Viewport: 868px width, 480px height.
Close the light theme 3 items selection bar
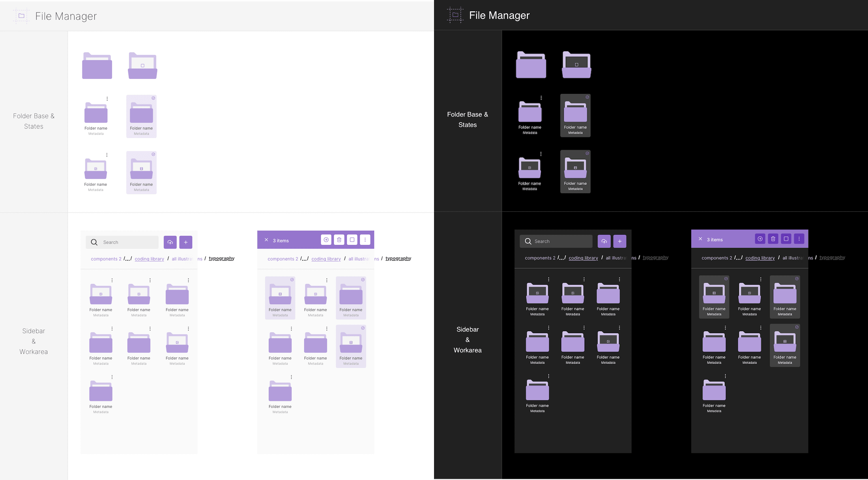[x=266, y=240]
